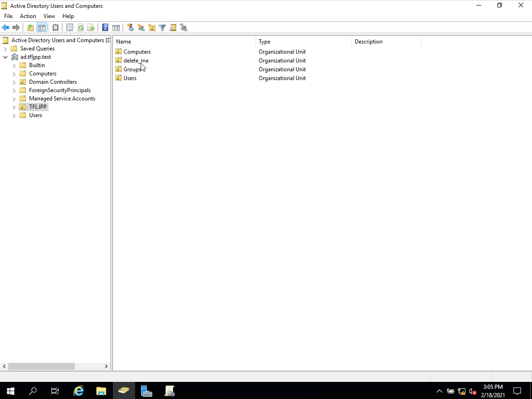Click the Create new organizational unit icon
The height and width of the screenshot is (399, 532).
pyautogui.click(x=152, y=28)
